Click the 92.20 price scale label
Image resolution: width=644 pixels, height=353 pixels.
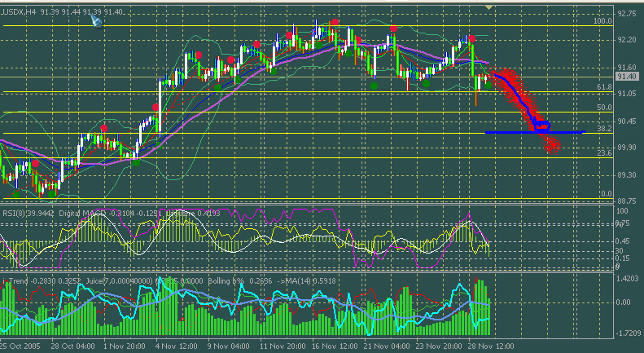point(626,40)
